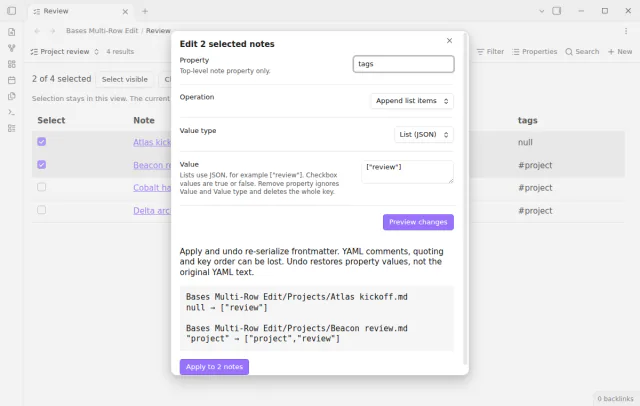Close the Review tab
640x406 pixels.
pos(125,12)
